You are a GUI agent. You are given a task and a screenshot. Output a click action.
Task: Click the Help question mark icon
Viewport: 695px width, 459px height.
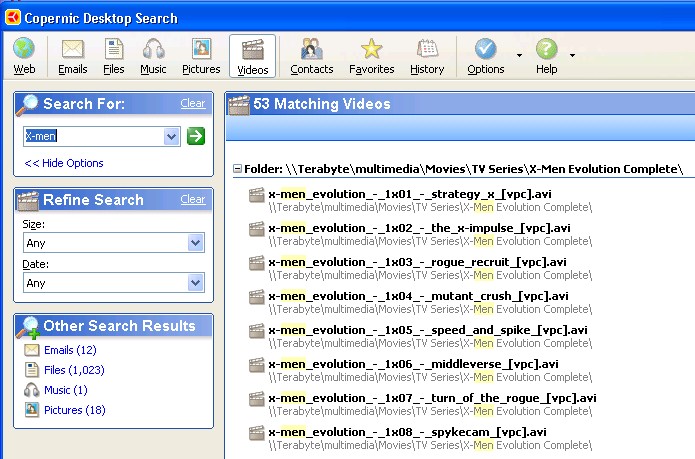point(547,49)
